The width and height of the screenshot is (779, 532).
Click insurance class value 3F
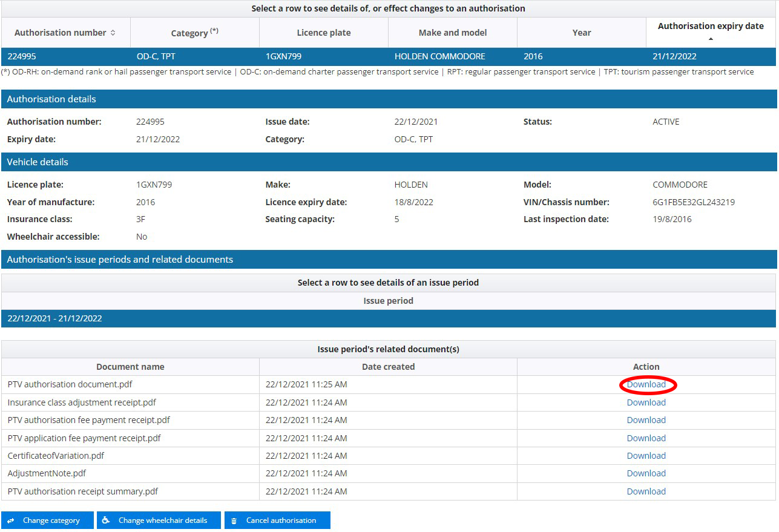click(141, 219)
